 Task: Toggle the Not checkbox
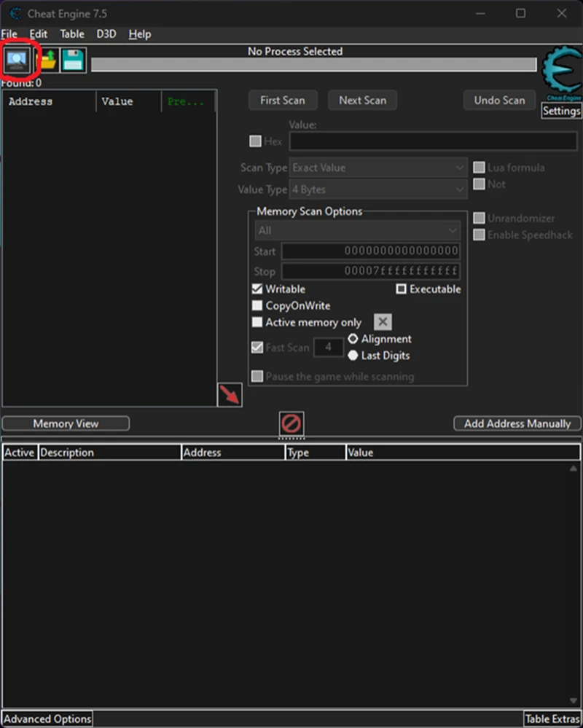[479, 184]
